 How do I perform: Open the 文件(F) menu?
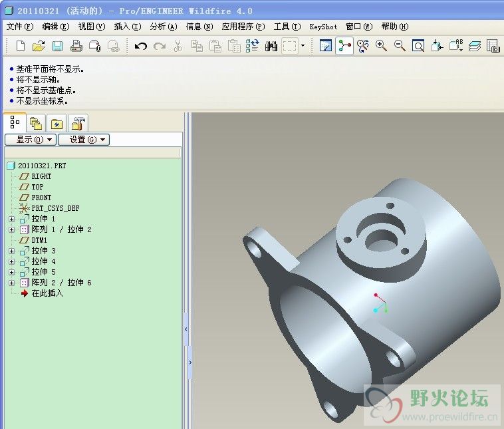pos(20,27)
